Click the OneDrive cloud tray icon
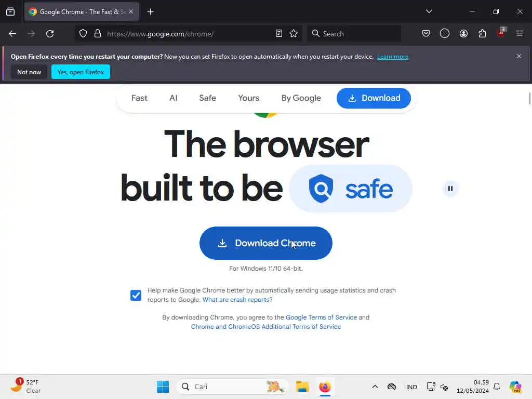532x399 pixels. click(x=392, y=387)
